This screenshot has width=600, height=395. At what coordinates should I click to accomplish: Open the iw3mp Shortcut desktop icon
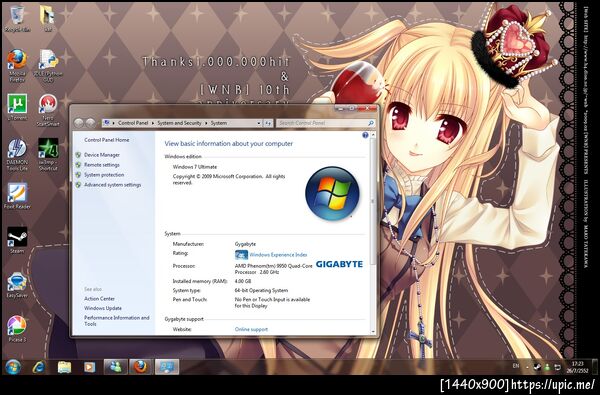48,155
